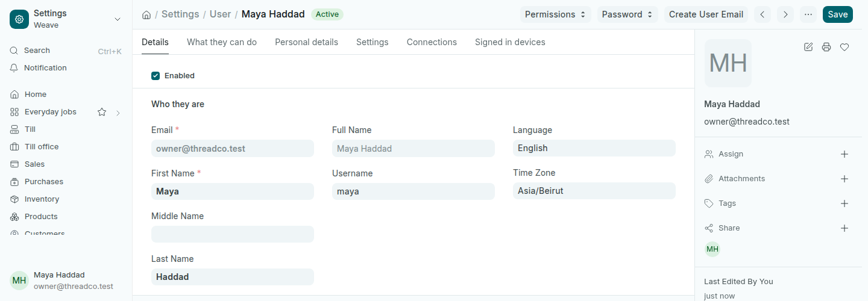This screenshot has width=868, height=301.
Task: Click the Full Name field Maya Haddad
Action: pyautogui.click(x=414, y=149)
